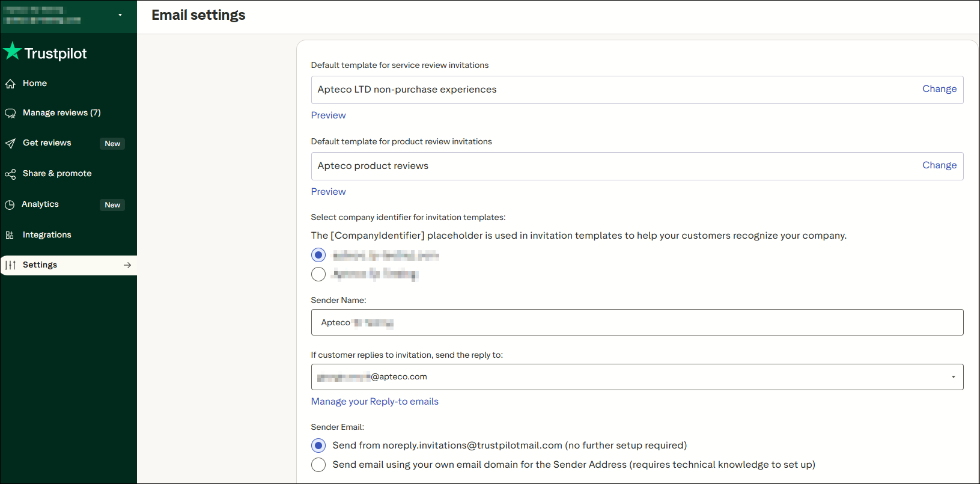Preview the Apteco product reviews template
Viewport: 980px width, 484px height.
coord(328,192)
